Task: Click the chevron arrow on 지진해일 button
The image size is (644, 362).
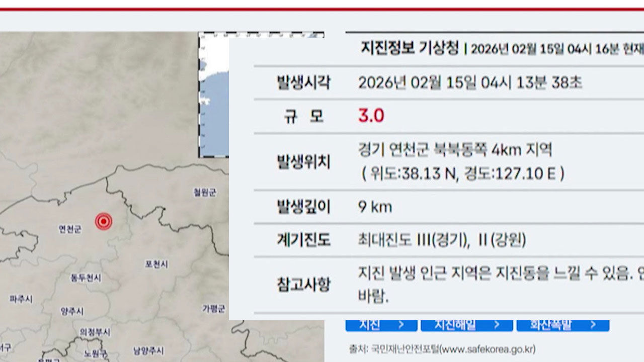Action: click(x=496, y=326)
